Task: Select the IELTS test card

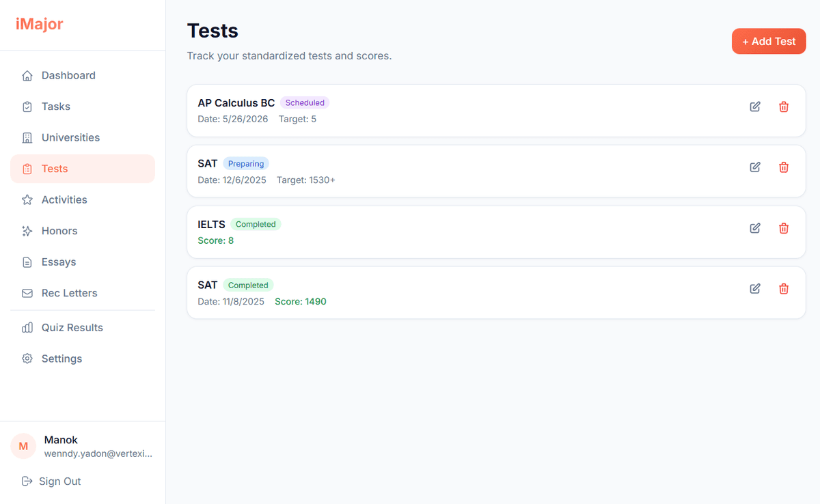Action: point(496,232)
